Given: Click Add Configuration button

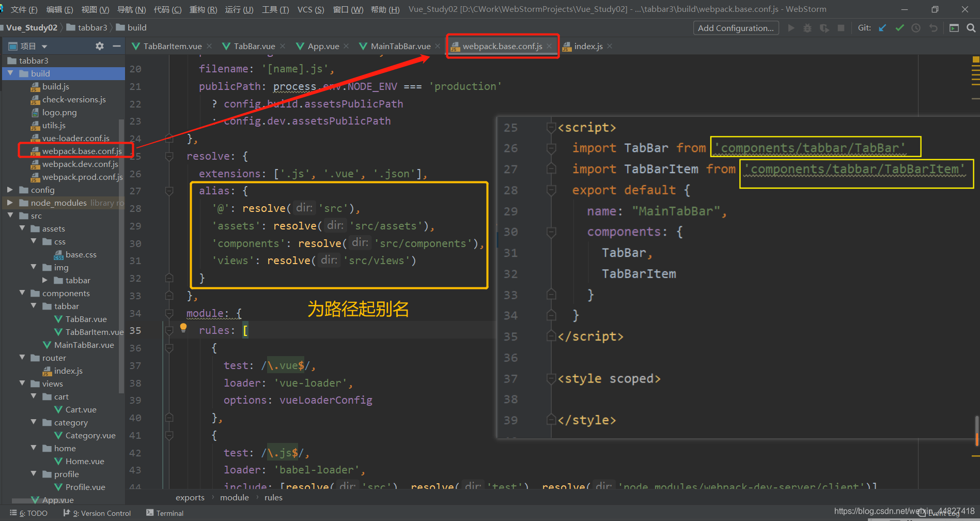Looking at the screenshot, I should [736, 28].
